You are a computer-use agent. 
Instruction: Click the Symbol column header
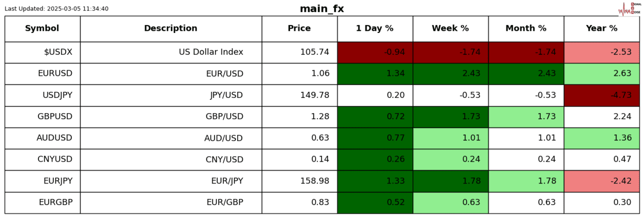[x=42, y=28]
